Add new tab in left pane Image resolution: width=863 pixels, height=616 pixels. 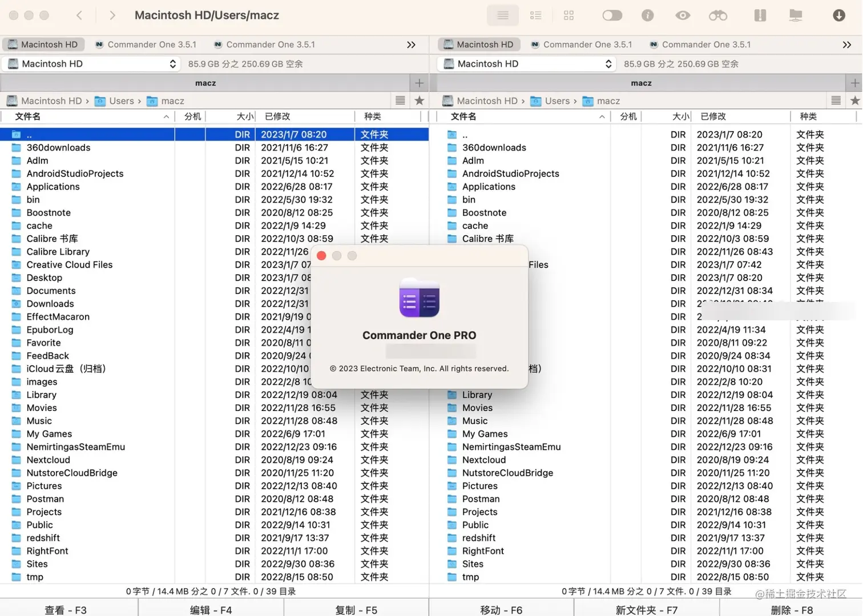coord(420,83)
